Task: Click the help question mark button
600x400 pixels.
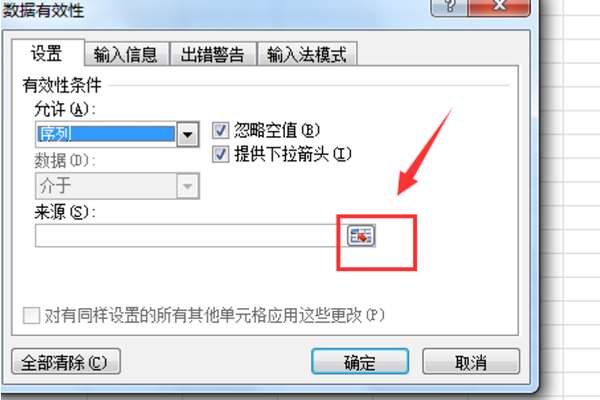Action: pyautogui.click(x=449, y=7)
